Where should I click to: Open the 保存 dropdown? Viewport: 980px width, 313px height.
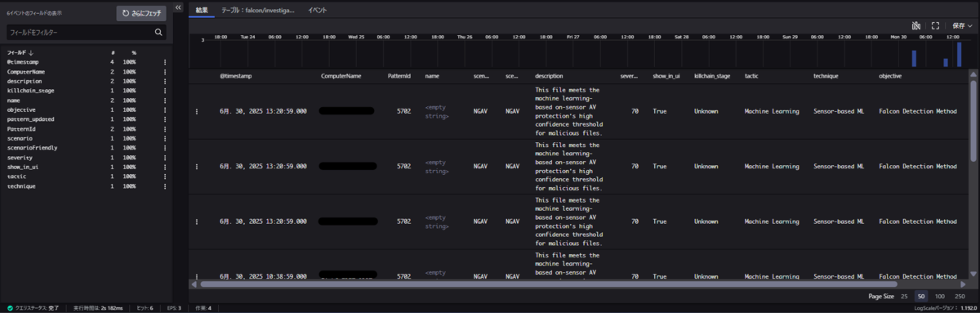coord(962,26)
